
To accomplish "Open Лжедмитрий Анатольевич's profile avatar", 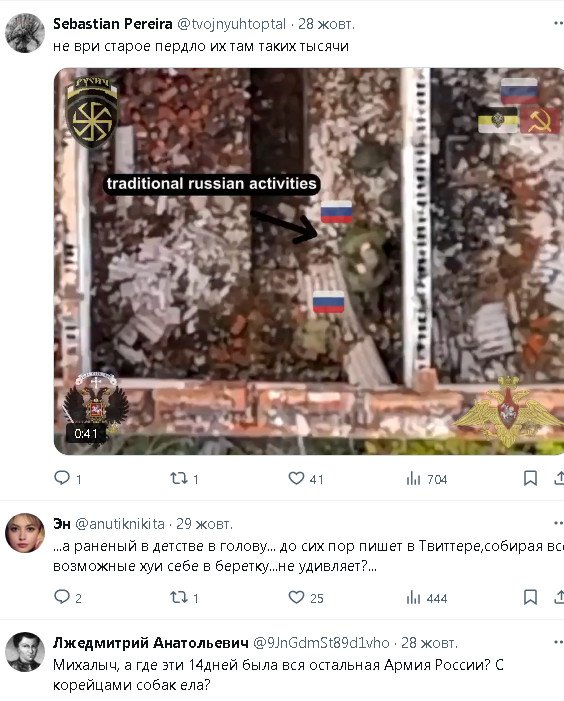I will pos(25,652).
